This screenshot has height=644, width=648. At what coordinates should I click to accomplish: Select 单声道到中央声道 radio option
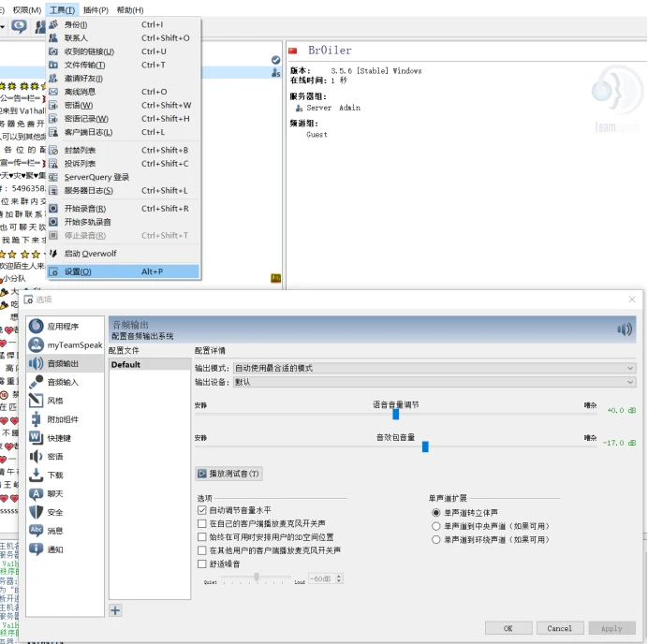(435, 526)
